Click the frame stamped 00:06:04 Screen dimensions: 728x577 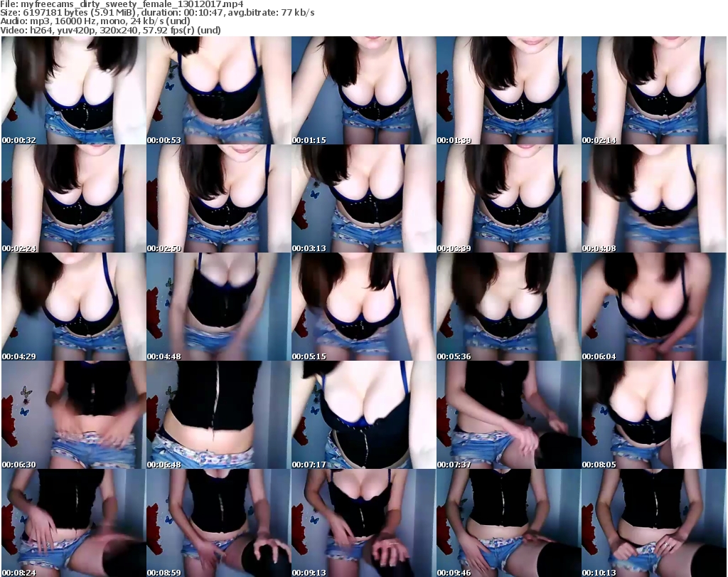(654, 307)
